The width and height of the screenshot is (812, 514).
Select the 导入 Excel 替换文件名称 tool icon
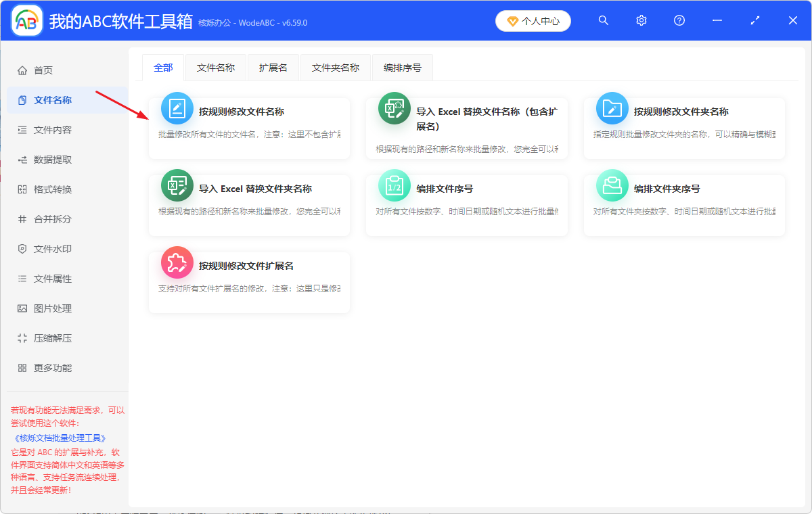click(x=394, y=108)
